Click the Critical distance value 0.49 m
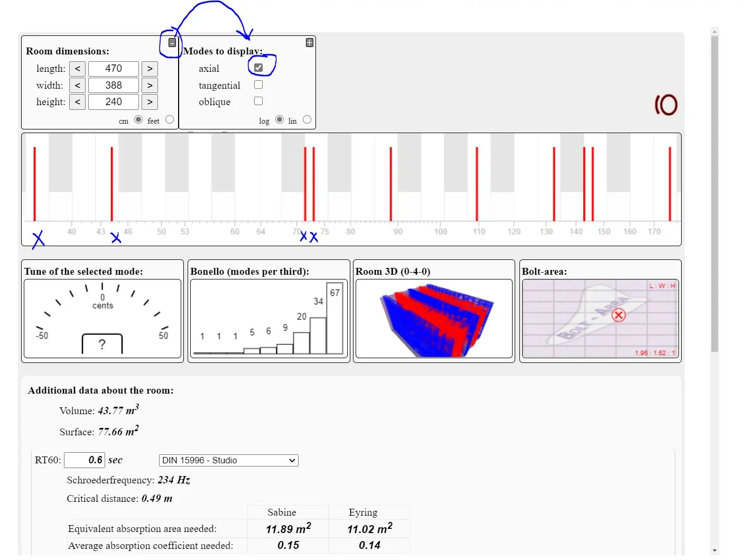This screenshot has height=560, width=744. [157, 499]
